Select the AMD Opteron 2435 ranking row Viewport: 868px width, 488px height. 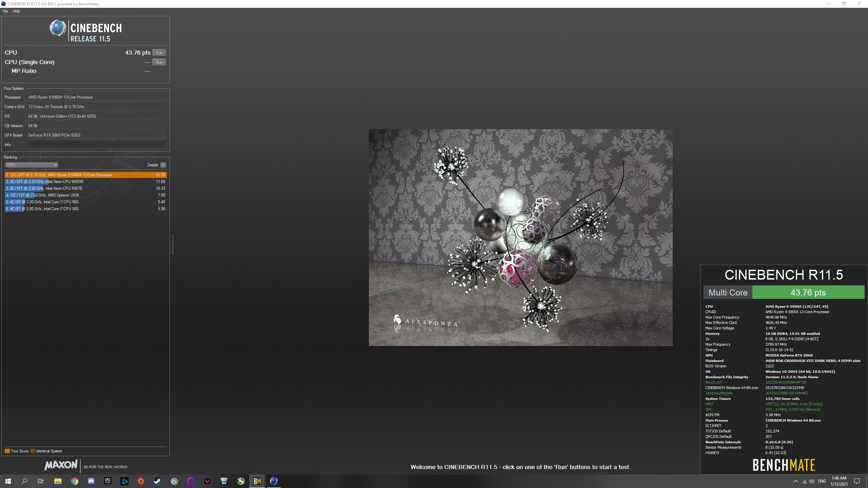pyautogui.click(x=86, y=195)
